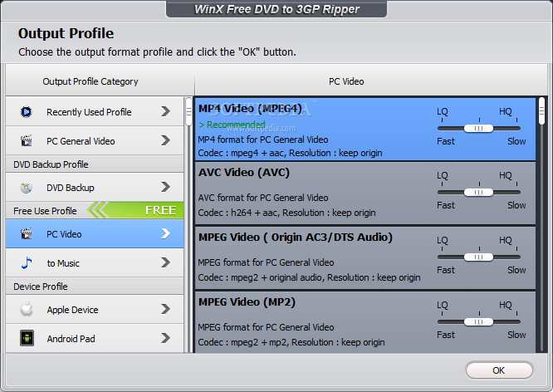
Task: Click the category list scrollbar thumb
Action: pos(188,112)
